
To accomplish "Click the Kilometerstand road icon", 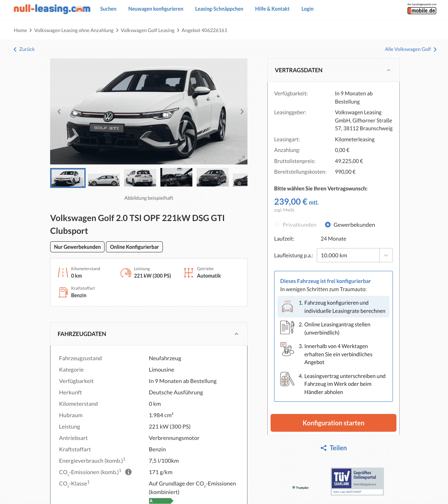I will [63, 273].
